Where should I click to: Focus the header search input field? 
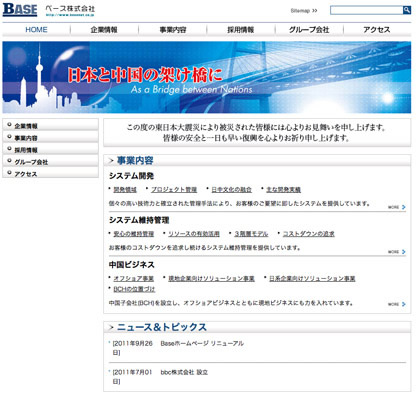click(x=366, y=10)
